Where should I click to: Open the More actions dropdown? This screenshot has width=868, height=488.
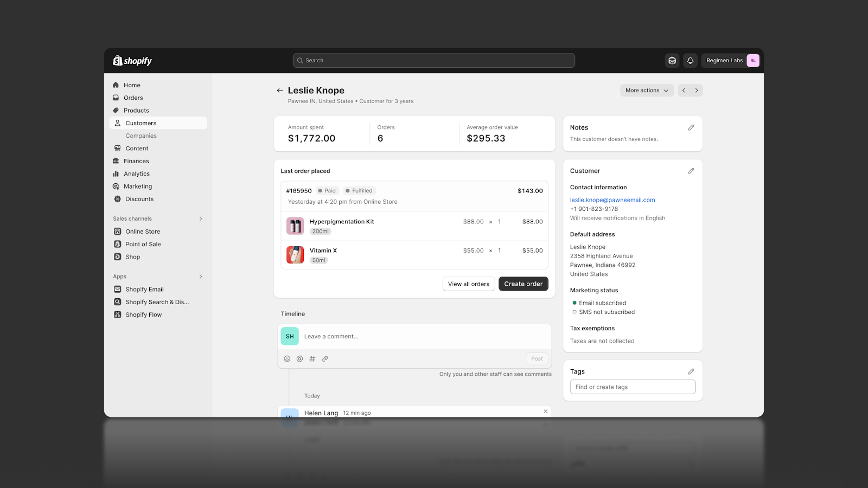point(647,91)
